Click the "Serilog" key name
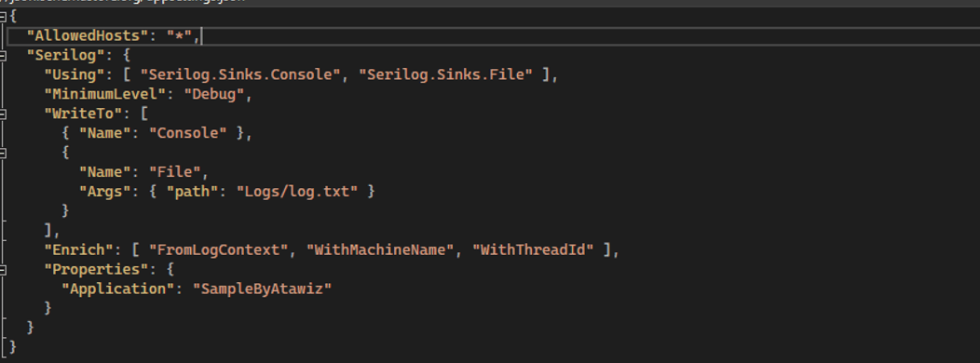 tap(65, 56)
